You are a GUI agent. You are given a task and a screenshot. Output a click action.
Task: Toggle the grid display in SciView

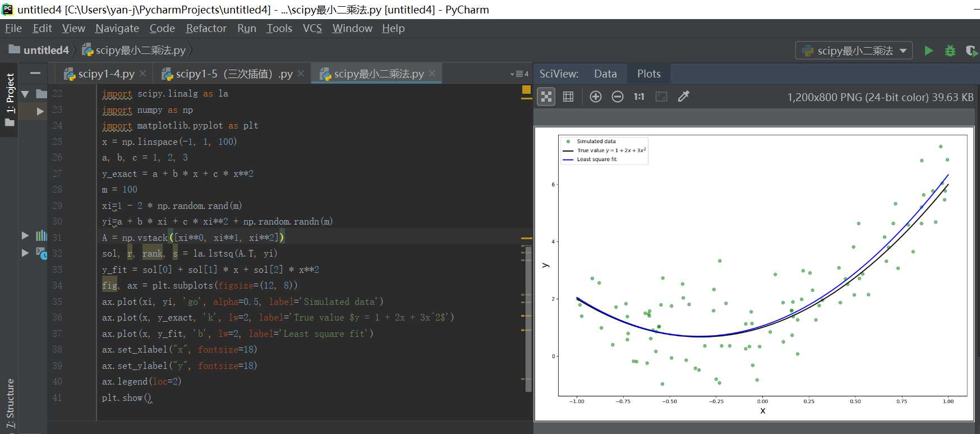[568, 97]
